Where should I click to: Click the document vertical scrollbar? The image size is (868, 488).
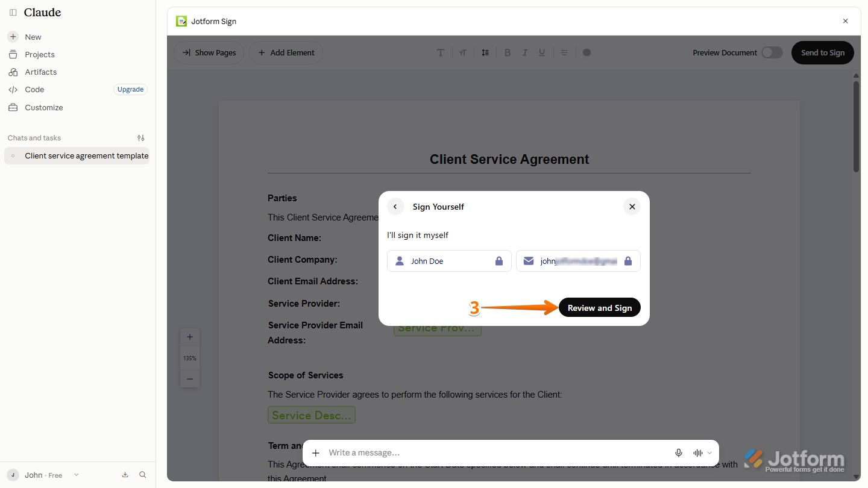(x=857, y=127)
